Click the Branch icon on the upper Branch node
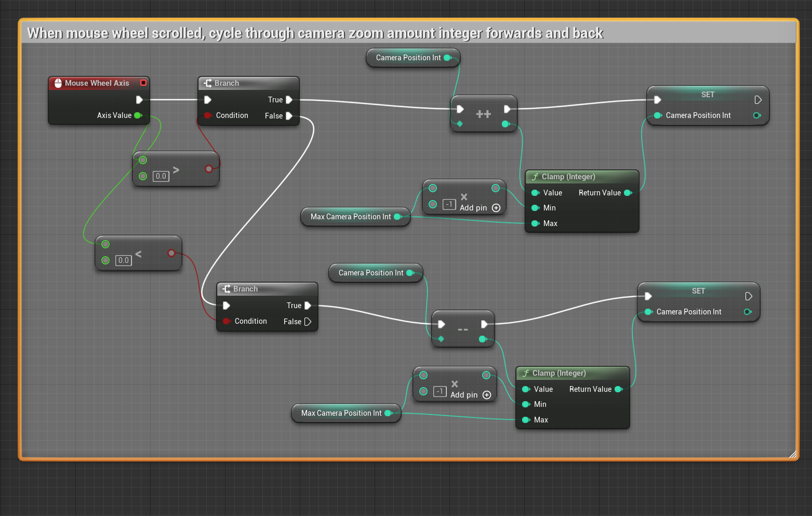Screen dimensions: 812x516 [x=208, y=83]
